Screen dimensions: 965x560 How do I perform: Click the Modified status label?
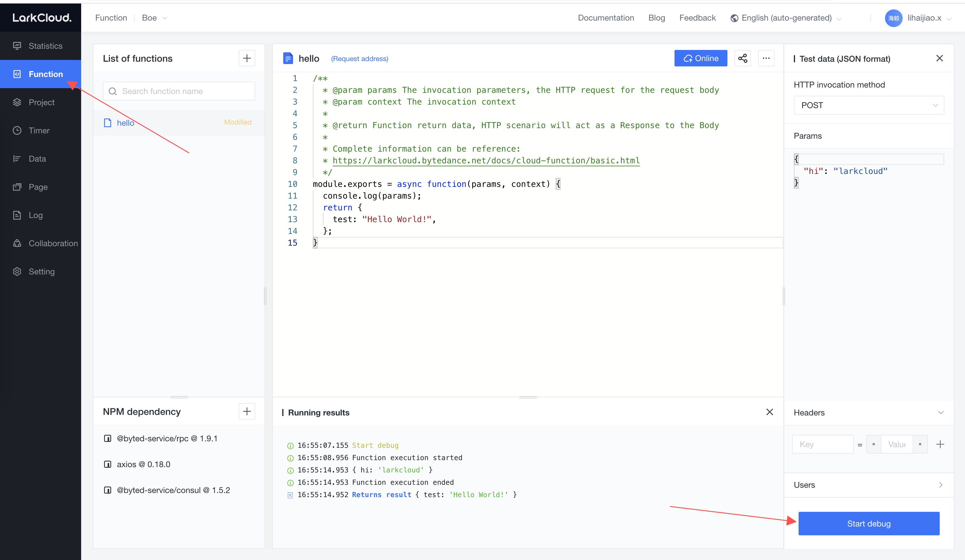click(238, 122)
